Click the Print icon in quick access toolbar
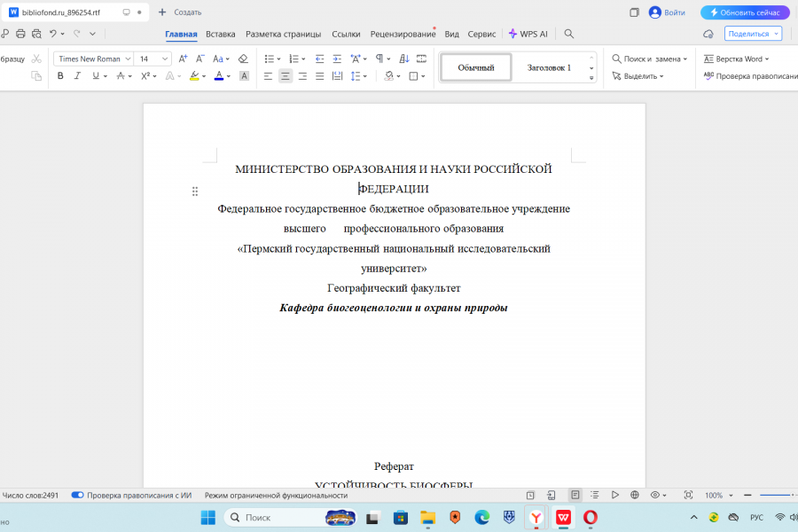This screenshot has width=798, height=532. pyautogui.click(x=20, y=34)
